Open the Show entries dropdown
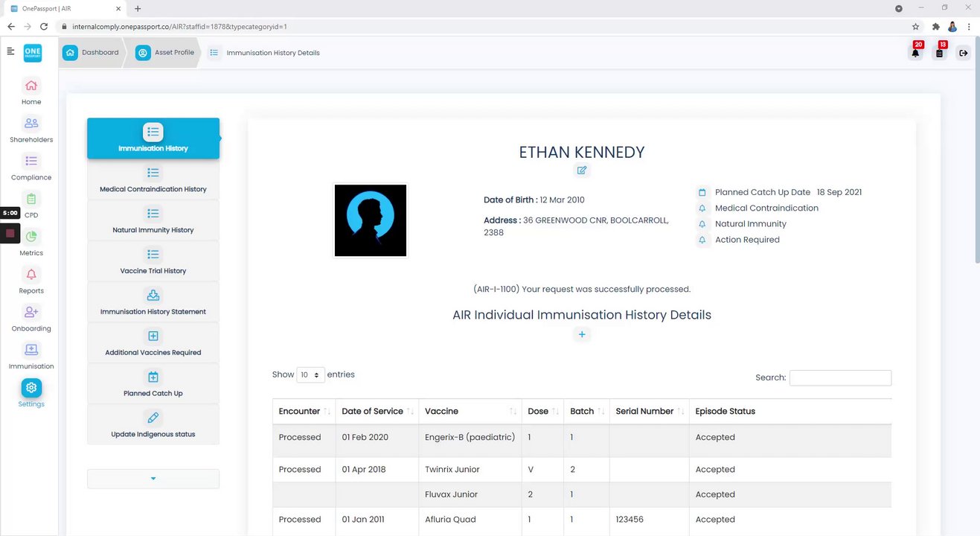Screen dimensions: 980x536 point(311,375)
